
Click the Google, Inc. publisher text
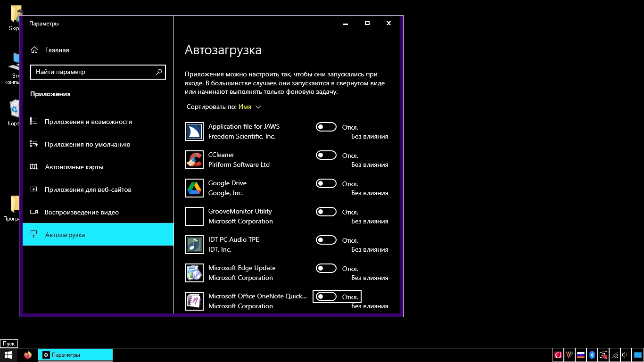[x=226, y=193]
